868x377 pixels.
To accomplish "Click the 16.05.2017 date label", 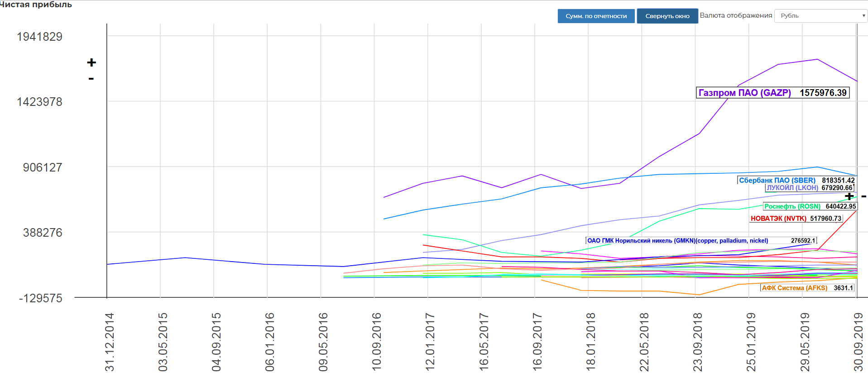I will point(484,342).
